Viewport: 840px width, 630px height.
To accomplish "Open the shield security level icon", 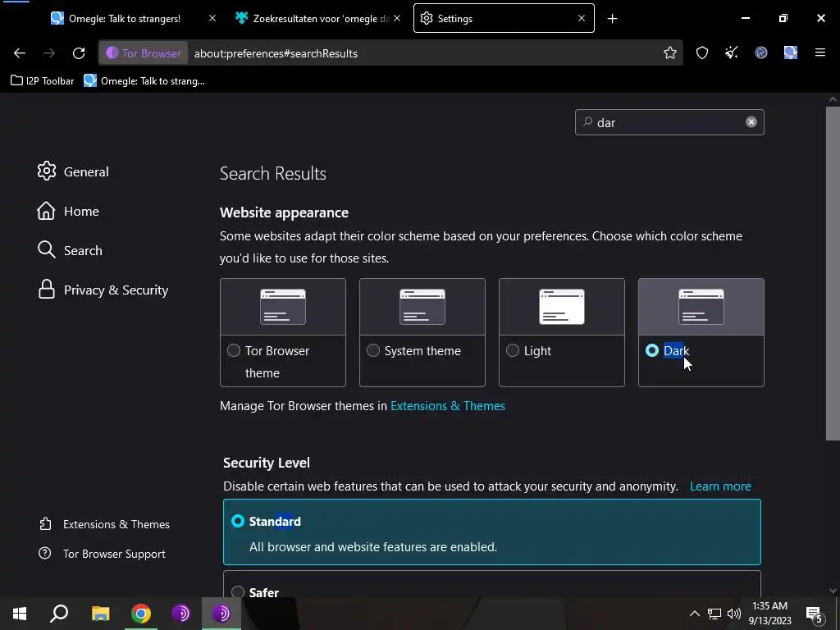I will pos(702,52).
